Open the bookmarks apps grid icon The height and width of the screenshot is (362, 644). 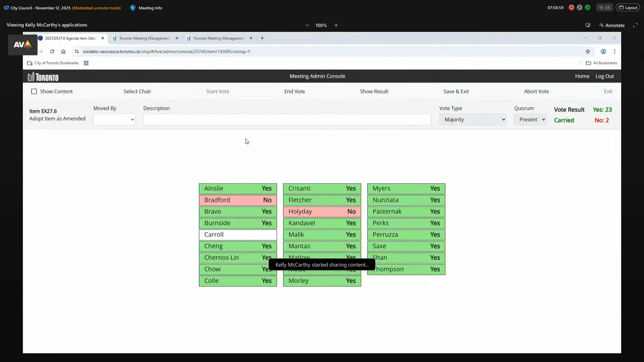click(x=86, y=63)
